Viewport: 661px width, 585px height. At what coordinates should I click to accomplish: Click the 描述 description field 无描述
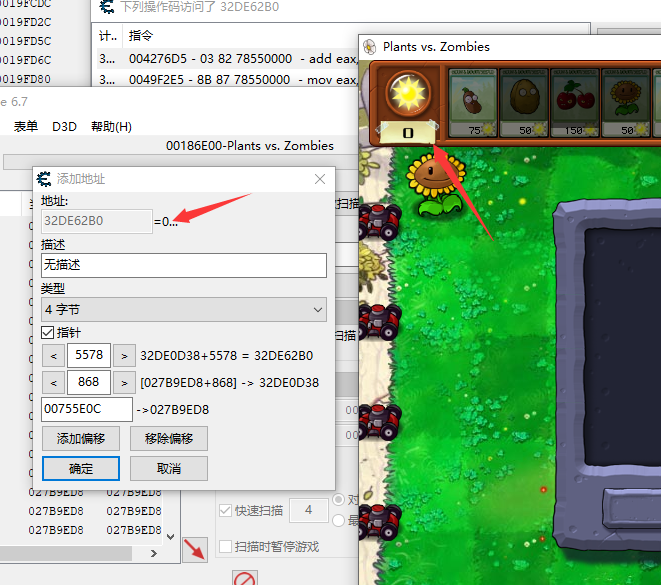click(184, 265)
